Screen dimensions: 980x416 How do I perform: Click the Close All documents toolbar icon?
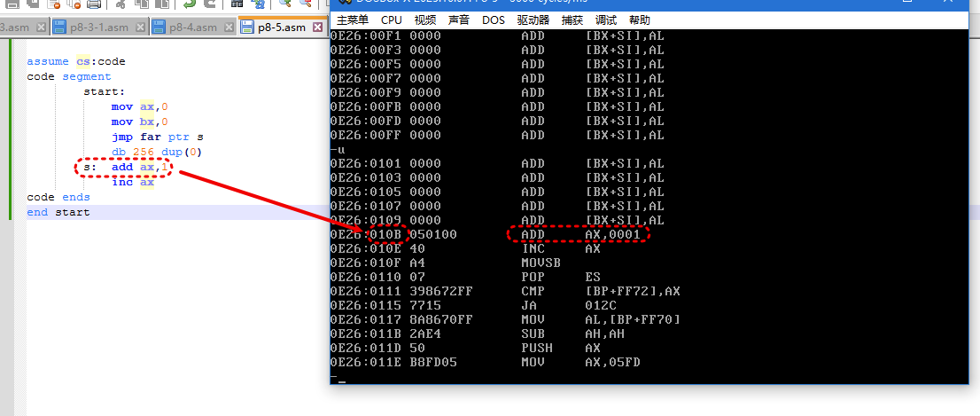[74, 4]
